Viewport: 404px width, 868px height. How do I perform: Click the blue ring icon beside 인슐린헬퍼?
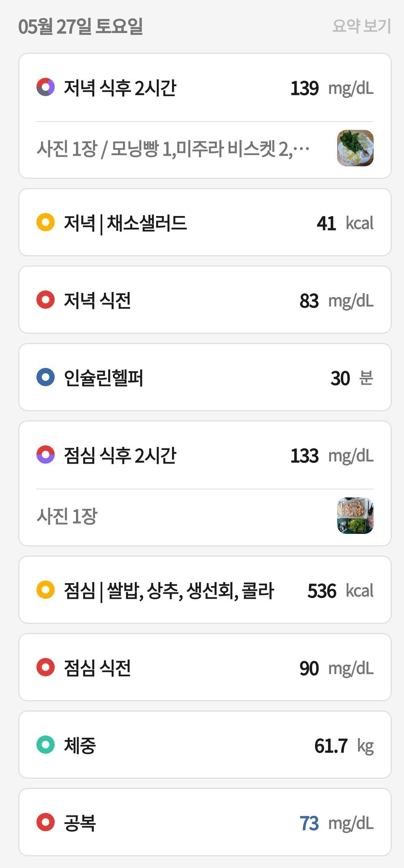(46, 377)
